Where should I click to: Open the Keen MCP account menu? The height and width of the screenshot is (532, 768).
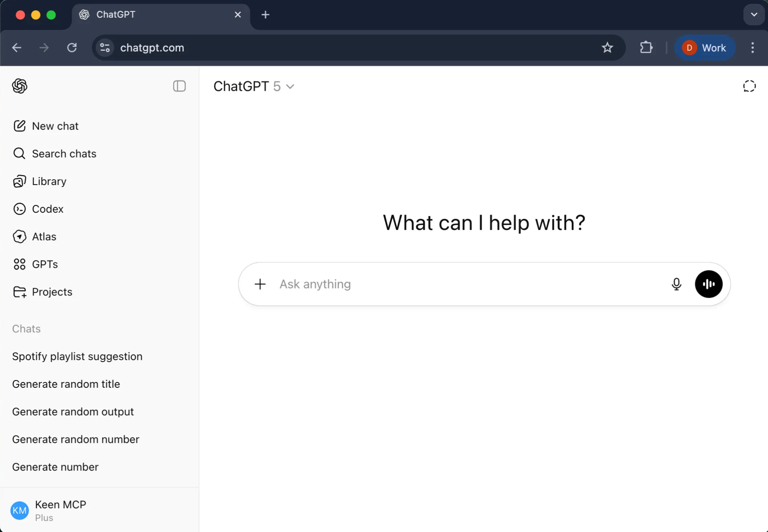coord(60,510)
